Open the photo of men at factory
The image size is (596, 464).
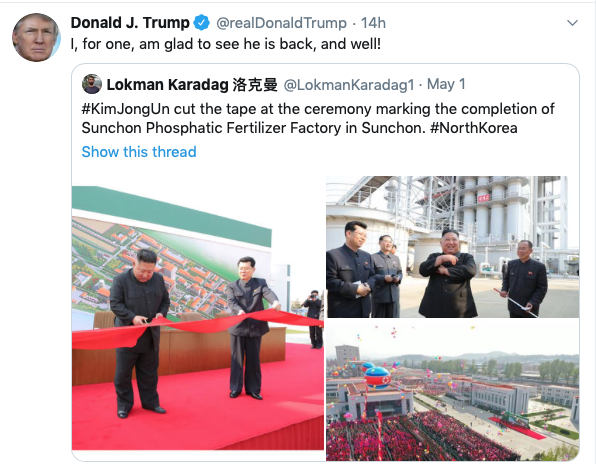coord(453,247)
